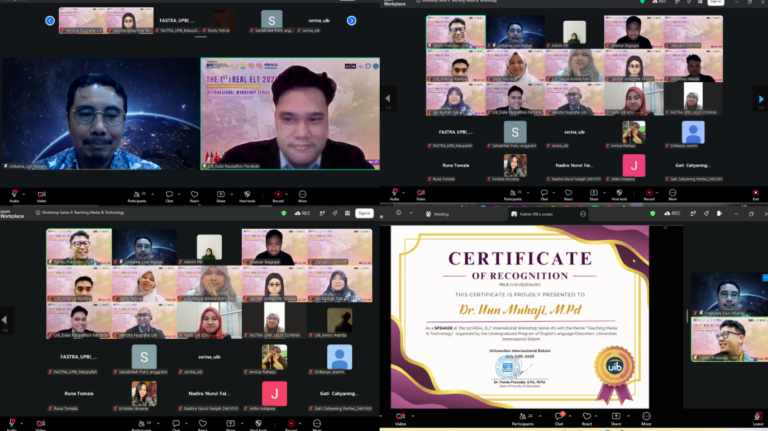
Task: Toggle video in the top-right Zoom window
Action: tap(421, 194)
